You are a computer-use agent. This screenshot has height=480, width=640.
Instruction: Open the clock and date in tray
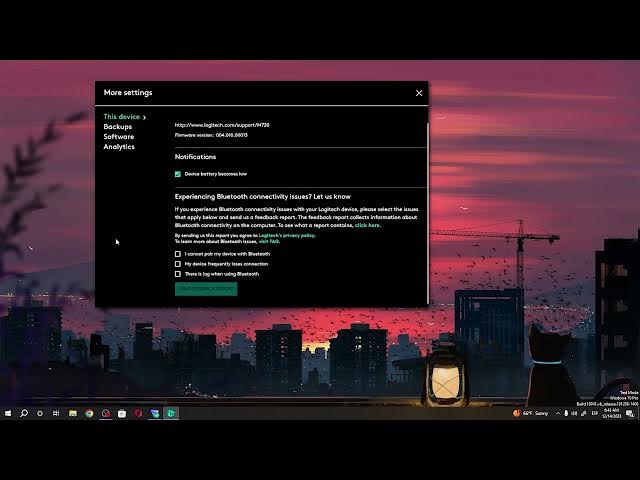[611, 413]
